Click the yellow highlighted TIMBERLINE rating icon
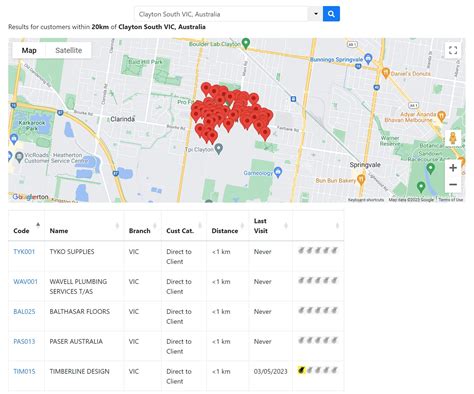Viewport: 474px width, 394px height. [302, 370]
